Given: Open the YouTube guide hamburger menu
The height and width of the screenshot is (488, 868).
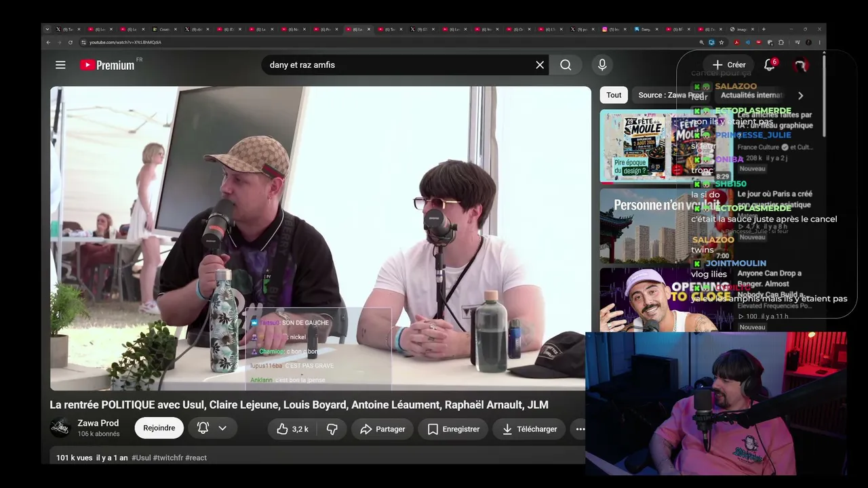Looking at the screenshot, I should 60,65.
